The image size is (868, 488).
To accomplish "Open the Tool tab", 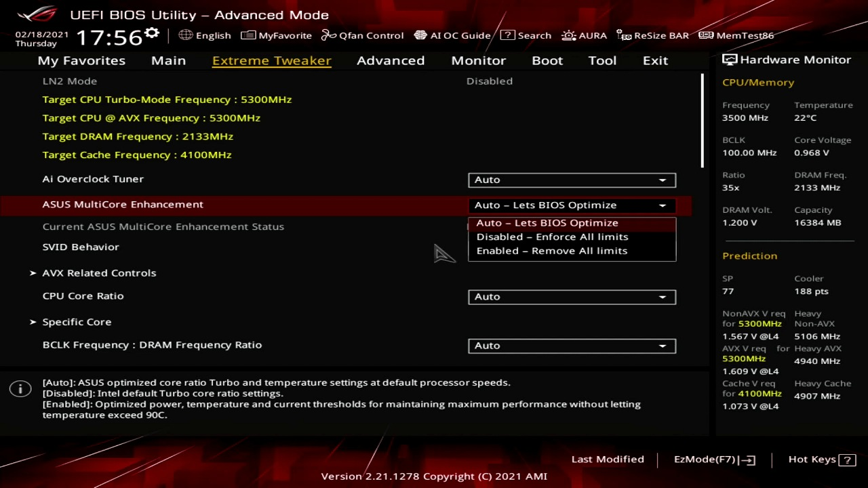I will click(x=602, y=60).
